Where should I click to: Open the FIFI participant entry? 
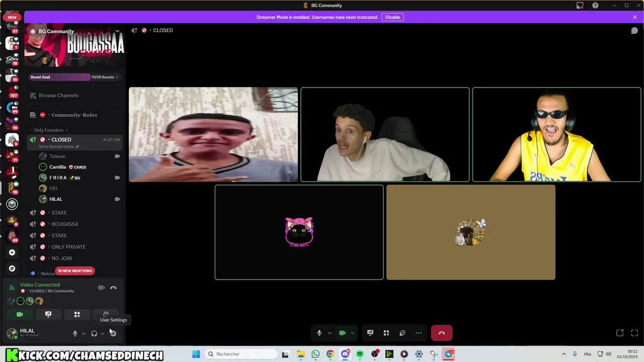click(x=79, y=189)
